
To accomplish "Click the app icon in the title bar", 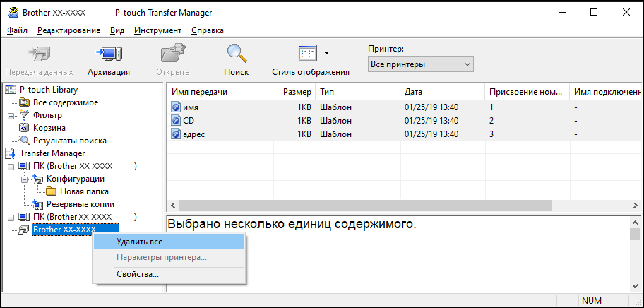I will coord(13,12).
